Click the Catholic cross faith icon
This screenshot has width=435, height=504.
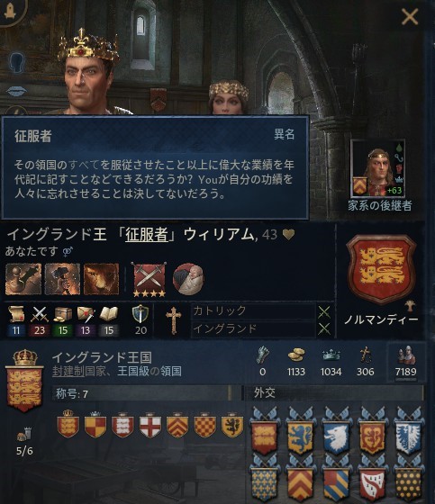(174, 320)
